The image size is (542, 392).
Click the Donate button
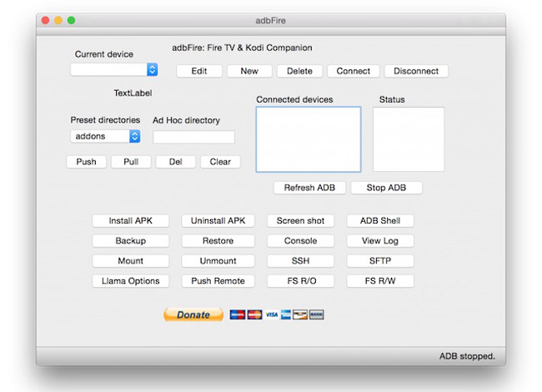pos(193,314)
